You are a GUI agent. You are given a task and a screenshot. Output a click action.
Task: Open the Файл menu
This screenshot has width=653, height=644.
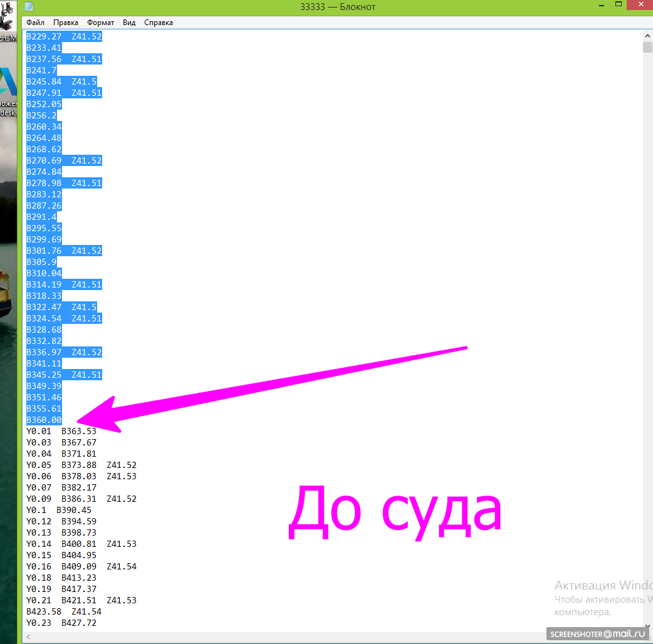point(35,23)
